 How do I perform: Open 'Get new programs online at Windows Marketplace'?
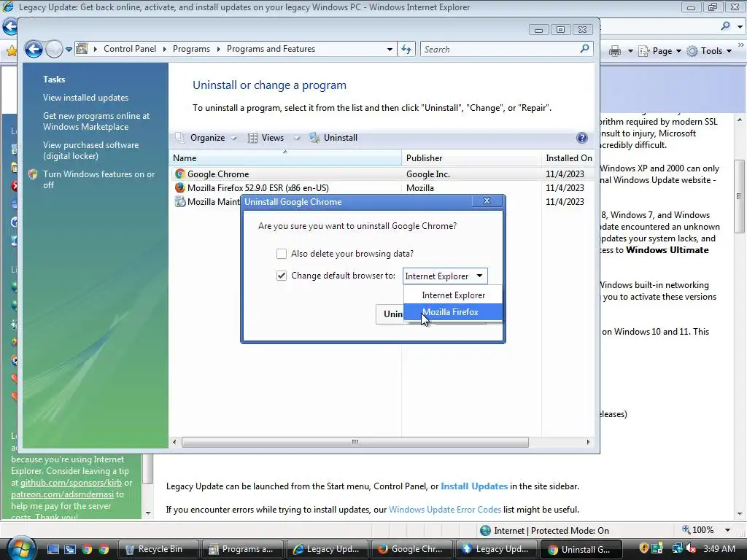click(96, 122)
